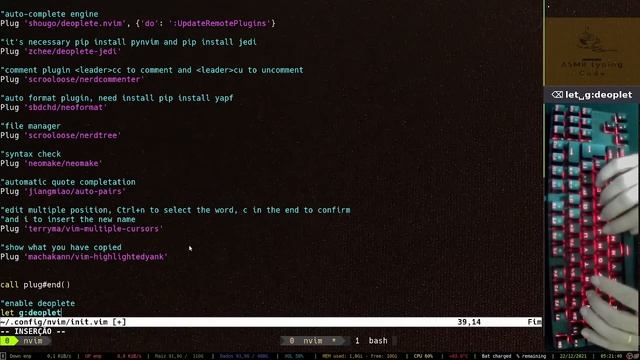Click the '"syntax check' comment
640x360 pixels.
(x=30, y=154)
